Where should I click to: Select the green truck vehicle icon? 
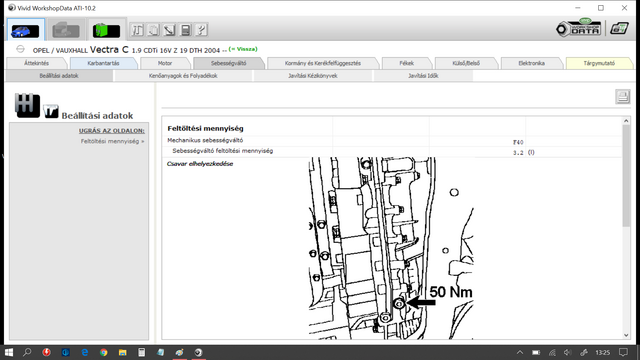[x=106, y=30]
